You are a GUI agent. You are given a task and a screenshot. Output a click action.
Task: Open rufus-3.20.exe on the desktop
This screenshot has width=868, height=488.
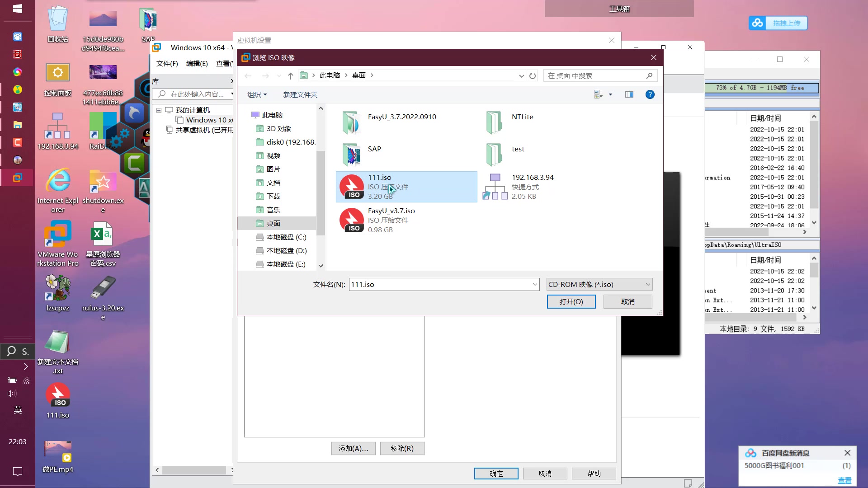coord(103,297)
